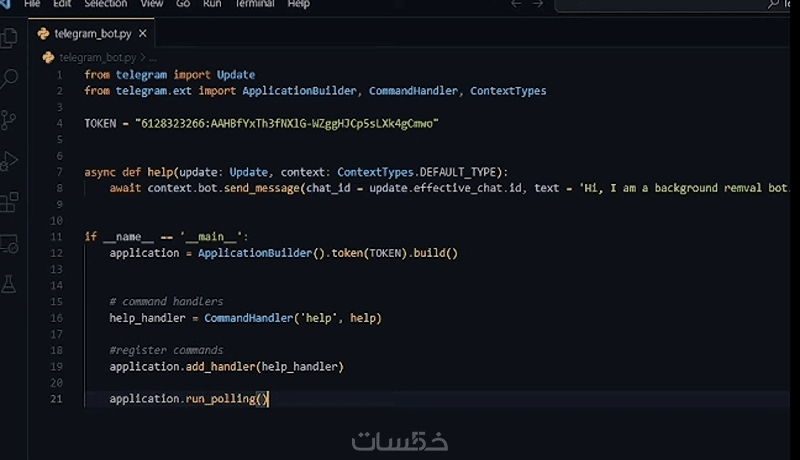The height and width of the screenshot is (460, 800).
Task: Open the Terminal menu
Action: (254, 4)
